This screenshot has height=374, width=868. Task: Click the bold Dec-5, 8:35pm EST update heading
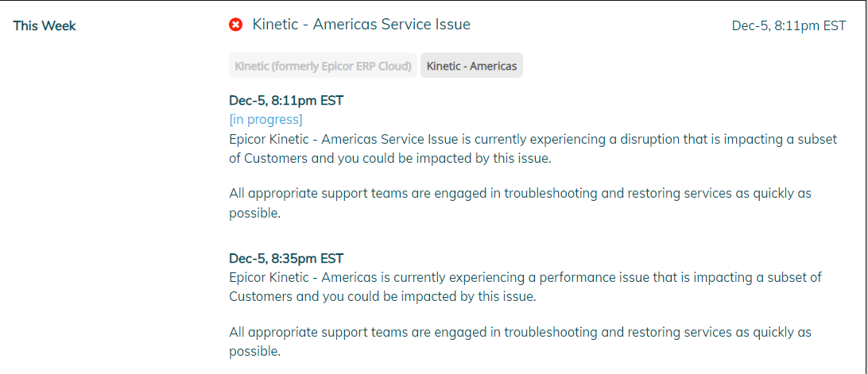point(286,258)
